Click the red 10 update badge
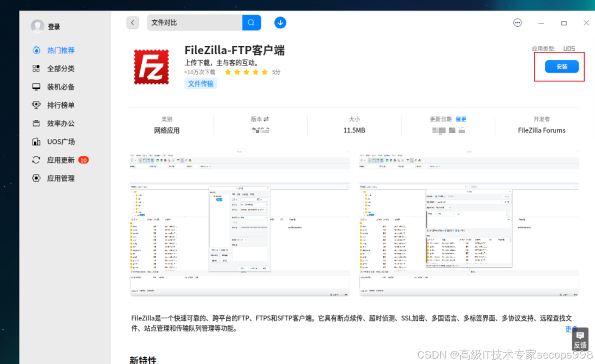The image size is (595, 364). click(x=83, y=160)
